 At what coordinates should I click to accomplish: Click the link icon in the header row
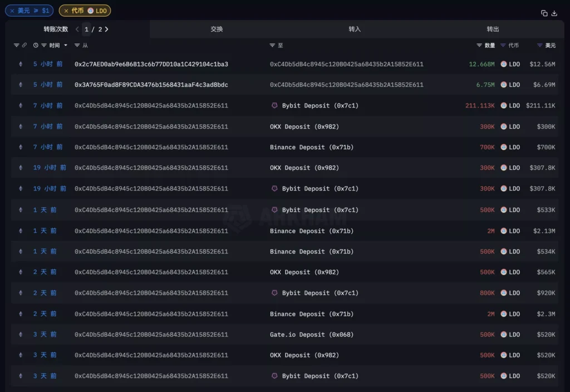pyautogui.click(x=24, y=45)
